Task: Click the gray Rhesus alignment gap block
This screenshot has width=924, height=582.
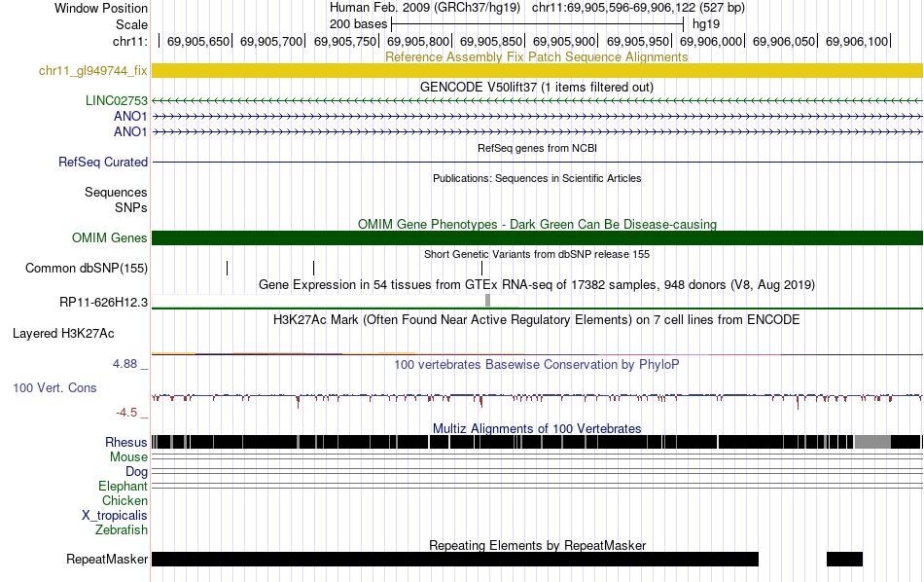Action: [872, 442]
